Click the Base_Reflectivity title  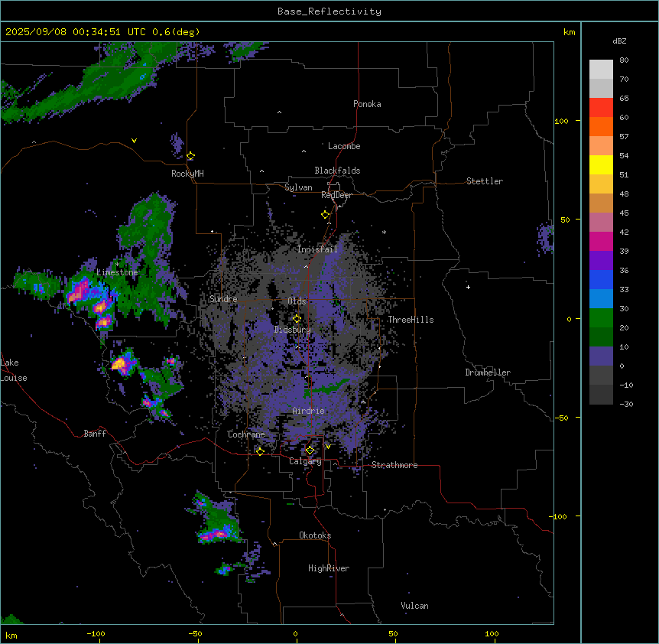(329, 11)
